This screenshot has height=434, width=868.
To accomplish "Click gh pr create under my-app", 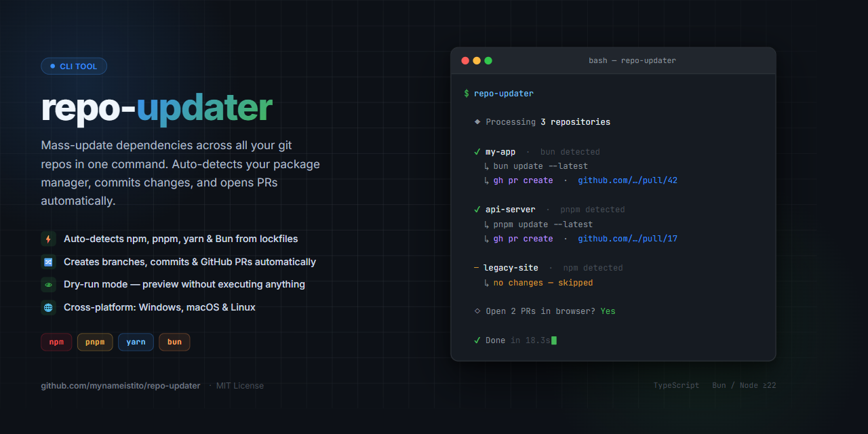I will coord(523,180).
